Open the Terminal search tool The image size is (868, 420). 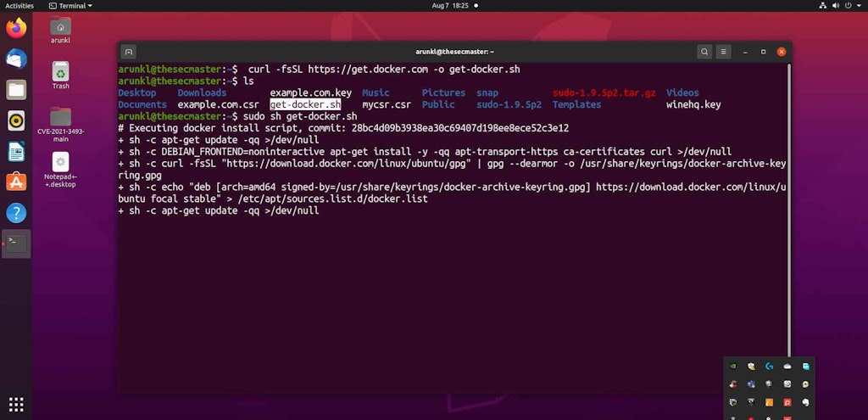[x=704, y=52]
